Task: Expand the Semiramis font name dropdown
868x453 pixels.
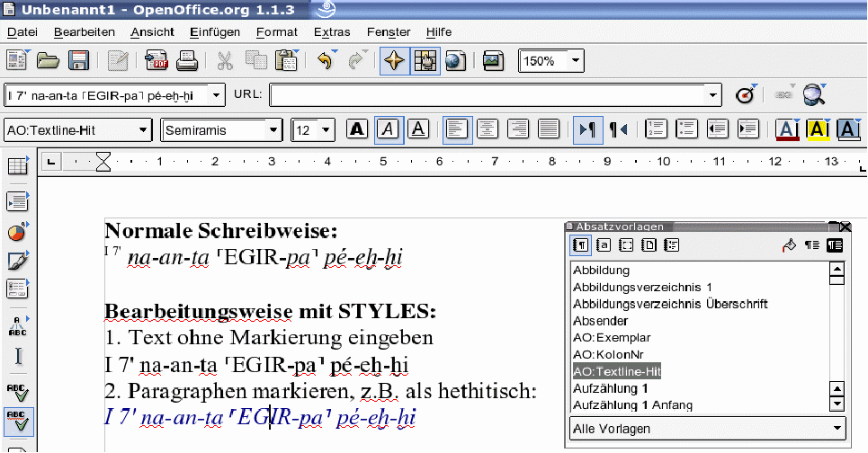Action: pos(273,130)
